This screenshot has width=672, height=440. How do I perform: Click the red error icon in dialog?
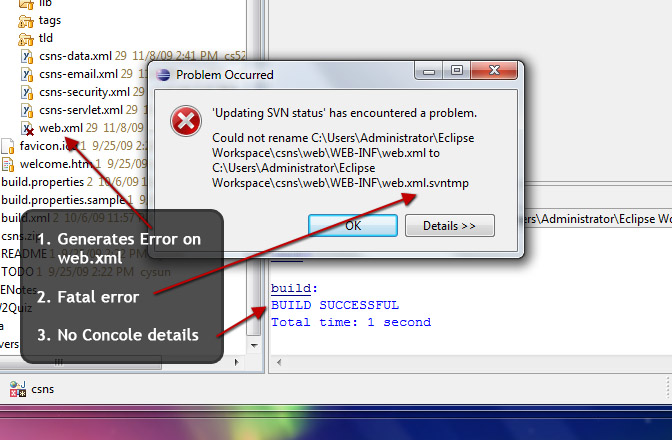coord(186,121)
